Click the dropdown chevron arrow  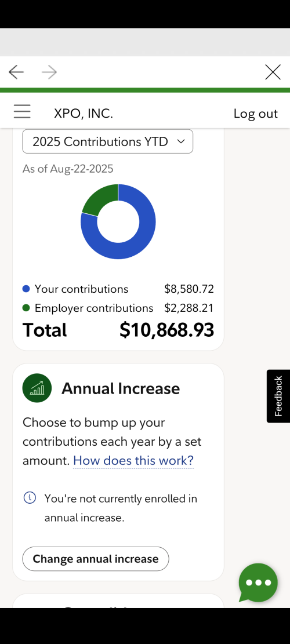(180, 141)
